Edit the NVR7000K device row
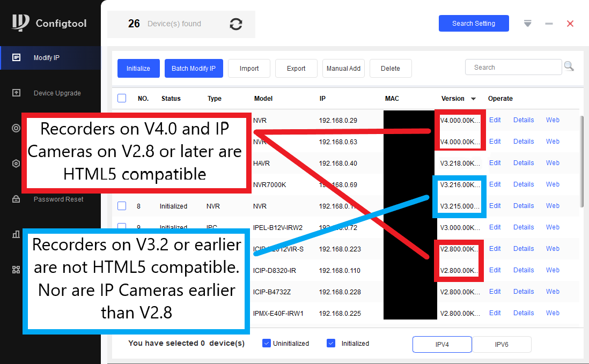The width and height of the screenshot is (589, 364). (495, 184)
